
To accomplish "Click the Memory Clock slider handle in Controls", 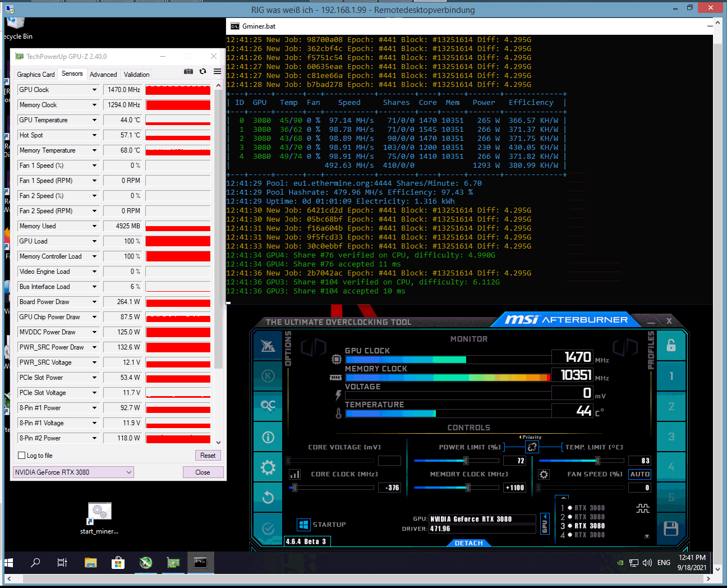I will coord(468,488).
